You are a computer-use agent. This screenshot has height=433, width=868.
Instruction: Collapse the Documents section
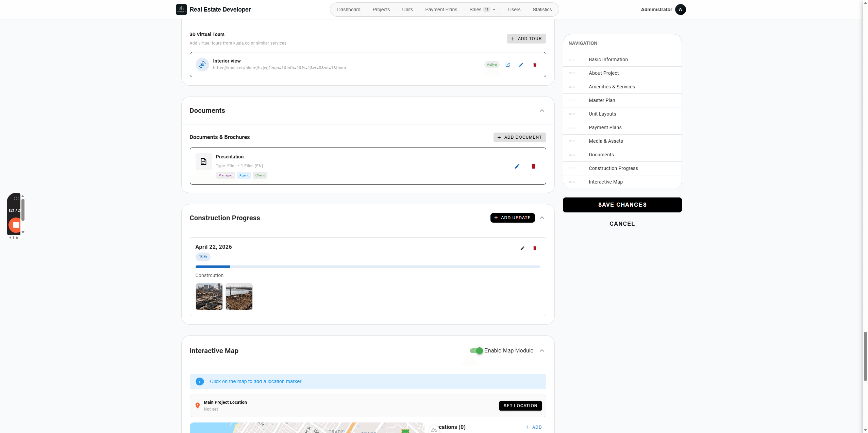pos(542,110)
